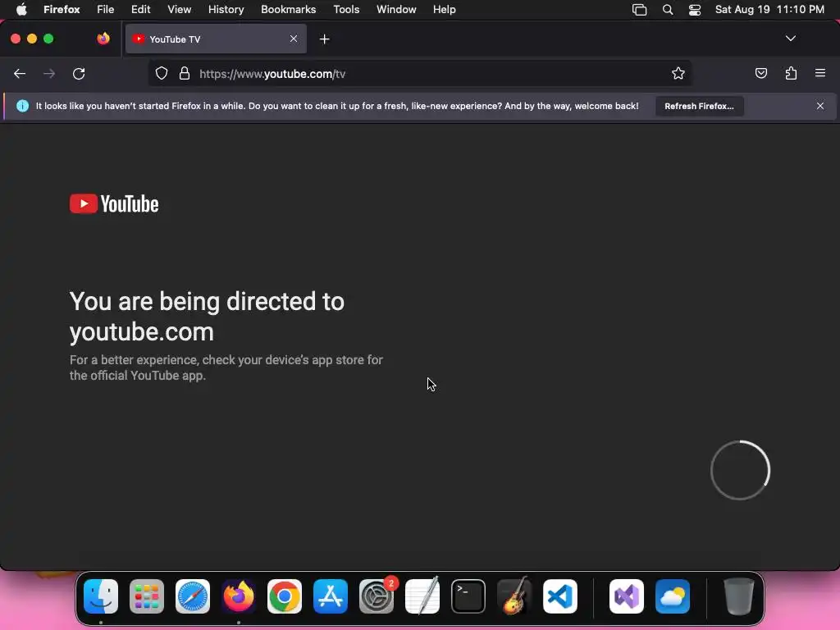Open Firefox View pinned tab
Viewport: 840px width, 630px height.
point(103,39)
